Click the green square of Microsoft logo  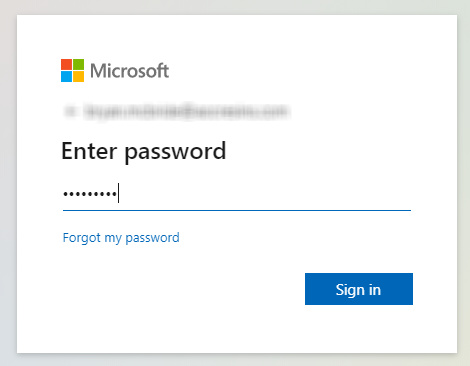click(x=78, y=64)
